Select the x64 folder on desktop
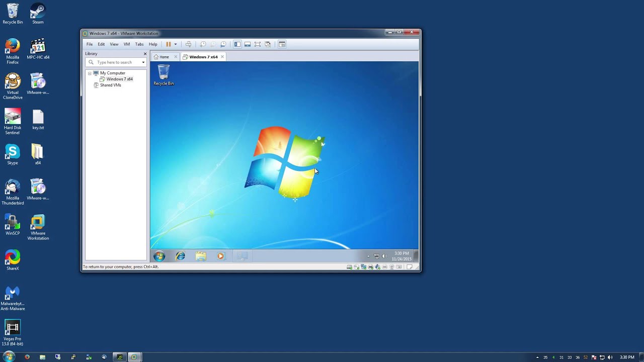This screenshot has height=362, width=644. tap(38, 154)
